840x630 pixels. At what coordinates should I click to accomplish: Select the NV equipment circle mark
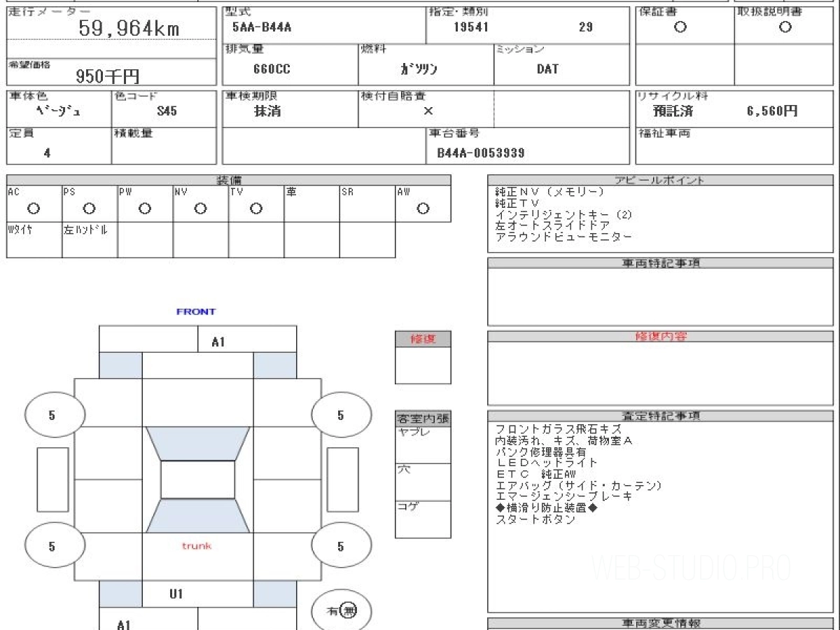click(x=200, y=209)
